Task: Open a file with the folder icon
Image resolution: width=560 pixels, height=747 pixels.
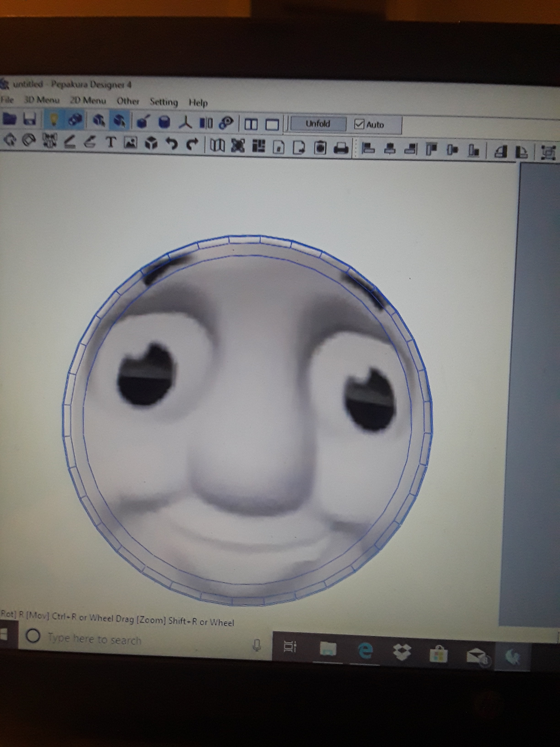Action: click(x=9, y=119)
